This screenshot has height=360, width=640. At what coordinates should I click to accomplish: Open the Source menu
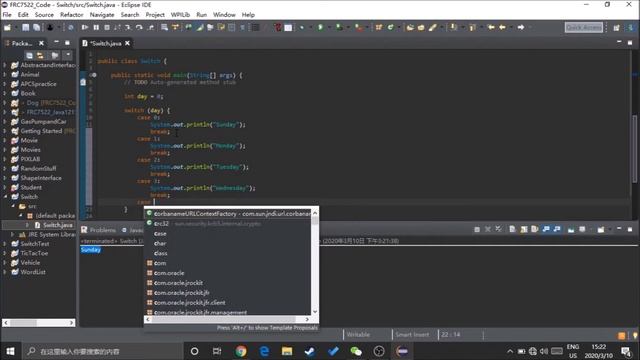pyautogui.click(x=44, y=15)
